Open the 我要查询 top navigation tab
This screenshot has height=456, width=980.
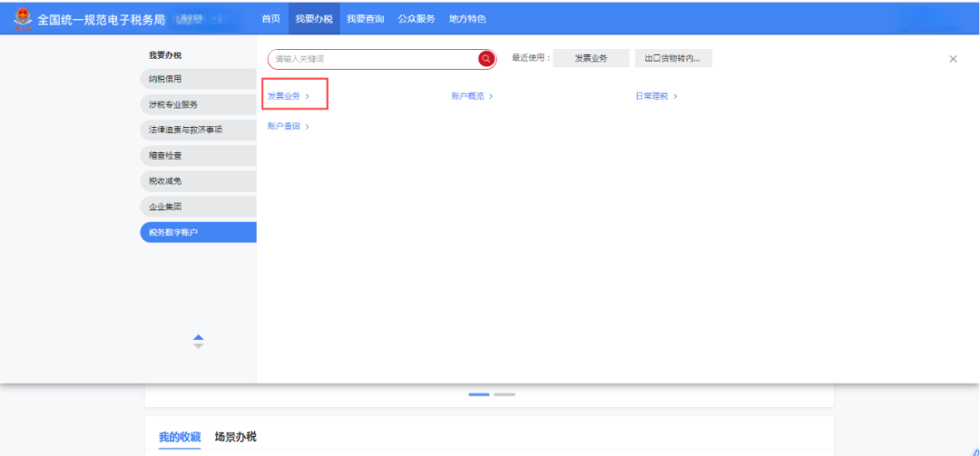tap(365, 19)
